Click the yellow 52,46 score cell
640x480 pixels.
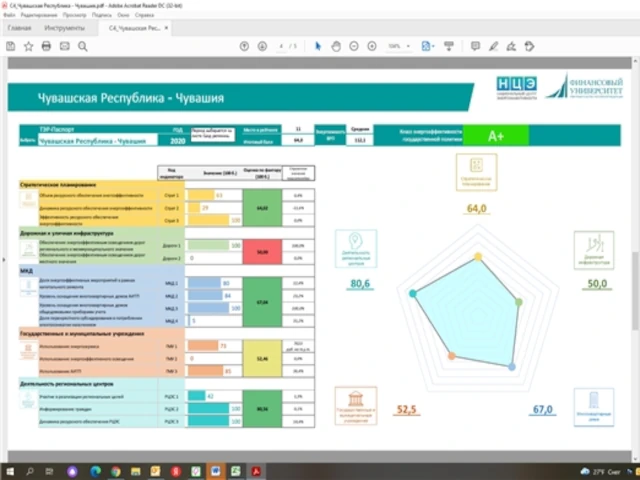click(x=262, y=359)
